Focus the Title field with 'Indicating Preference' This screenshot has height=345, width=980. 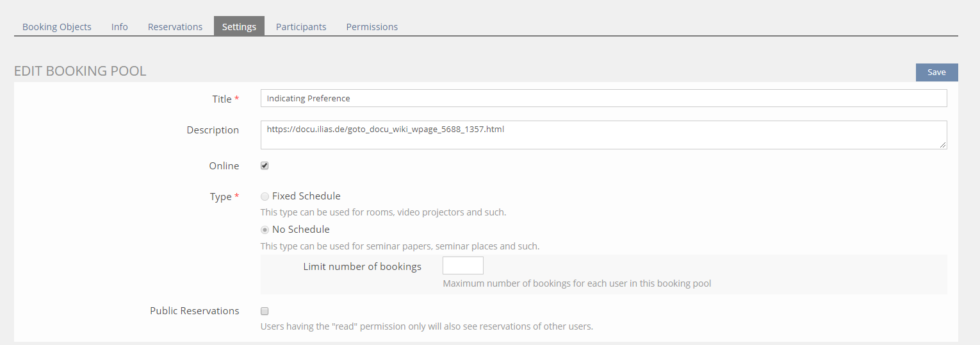pos(603,98)
